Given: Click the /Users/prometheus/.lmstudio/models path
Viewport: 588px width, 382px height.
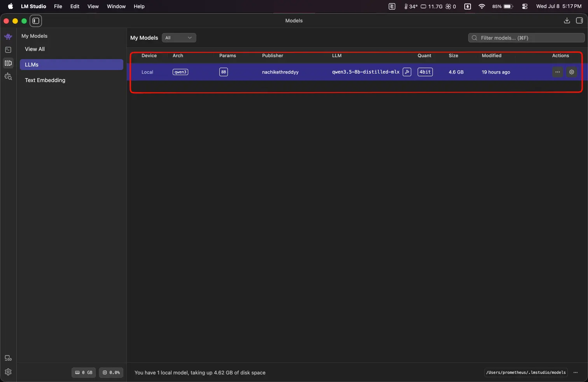Looking at the screenshot, I should tap(526, 373).
